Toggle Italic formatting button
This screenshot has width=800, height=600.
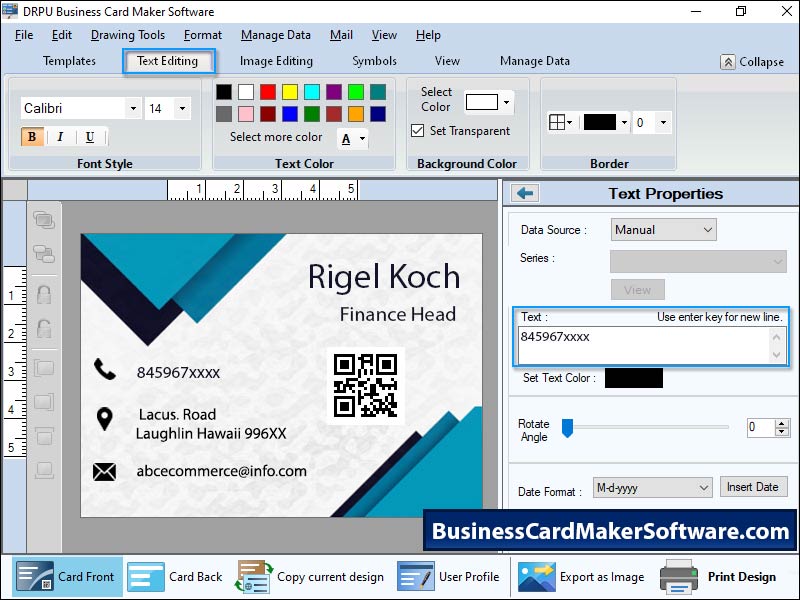[x=60, y=137]
